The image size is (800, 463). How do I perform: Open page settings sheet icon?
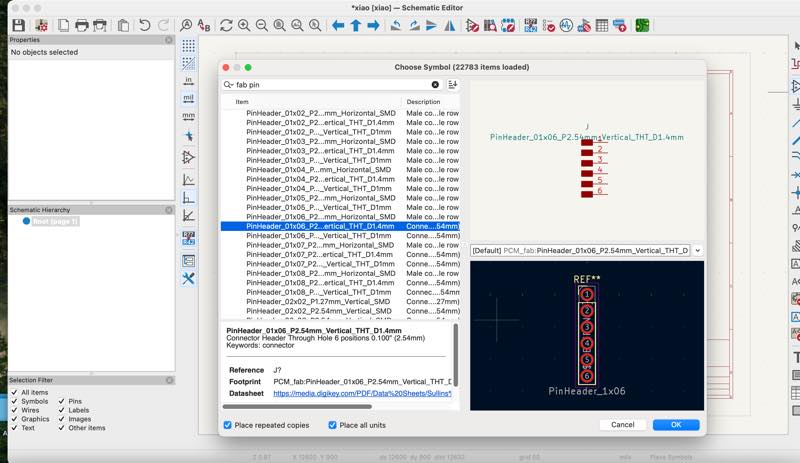click(63, 25)
